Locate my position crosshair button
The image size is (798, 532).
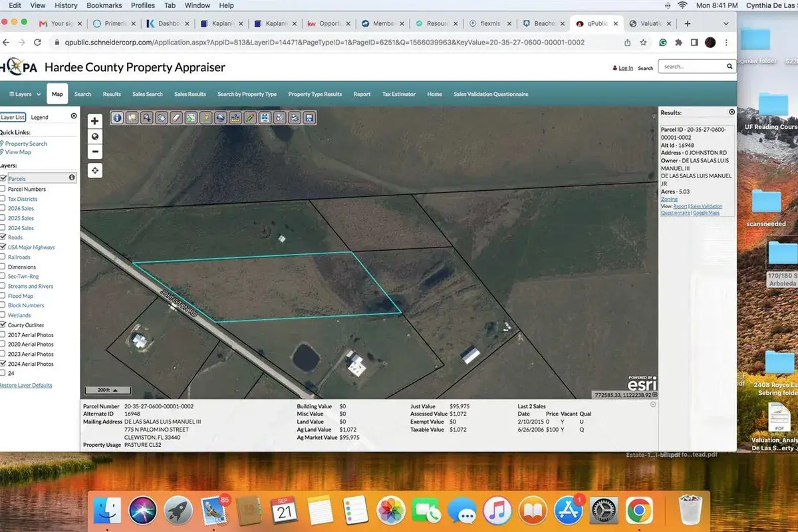(x=95, y=170)
